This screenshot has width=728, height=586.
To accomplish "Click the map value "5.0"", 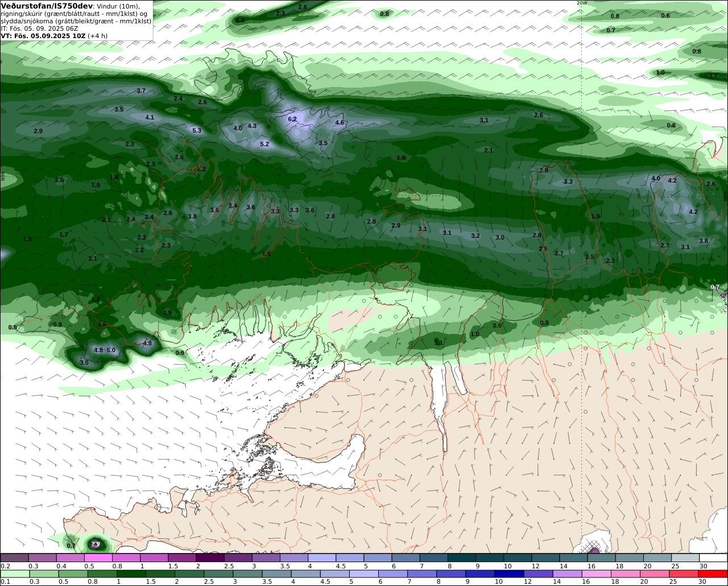I will [x=111, y=350].
